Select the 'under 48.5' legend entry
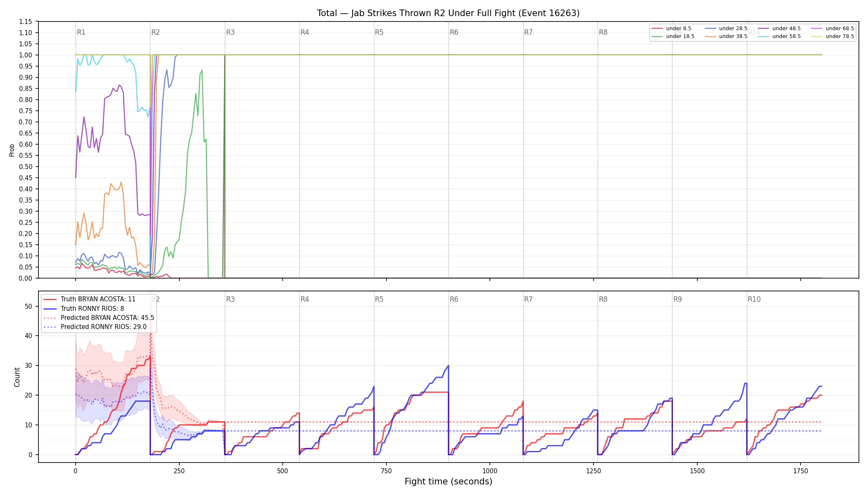Viewport: 868px width, 496px height. tap(779, 29)
